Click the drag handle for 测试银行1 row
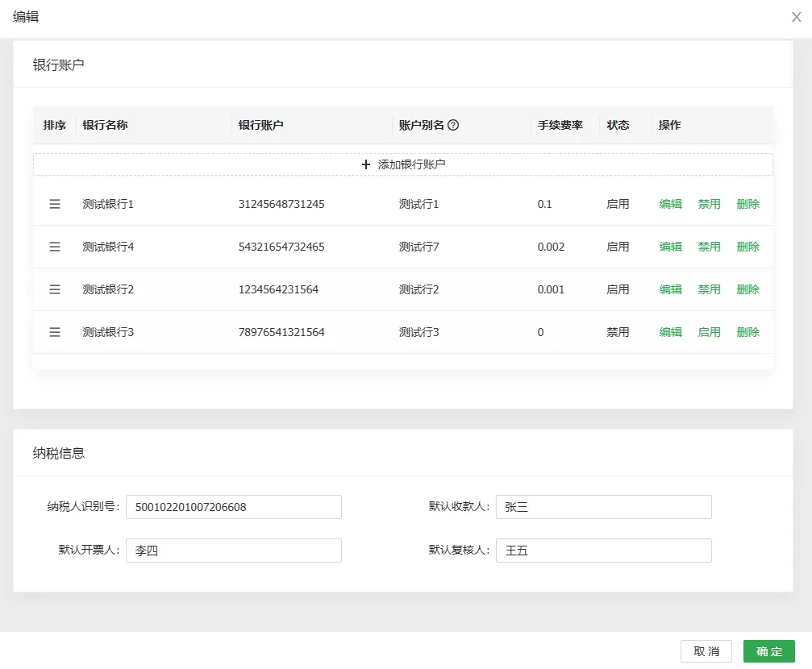The image size is (812, 669). [55, 204]
